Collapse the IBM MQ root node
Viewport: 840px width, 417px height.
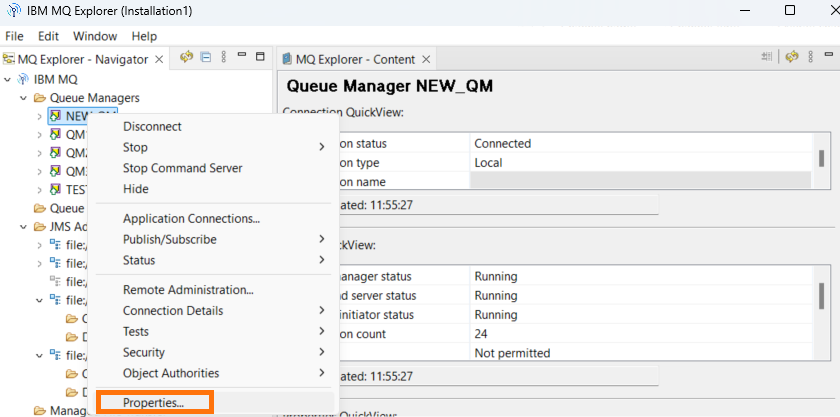8,79
